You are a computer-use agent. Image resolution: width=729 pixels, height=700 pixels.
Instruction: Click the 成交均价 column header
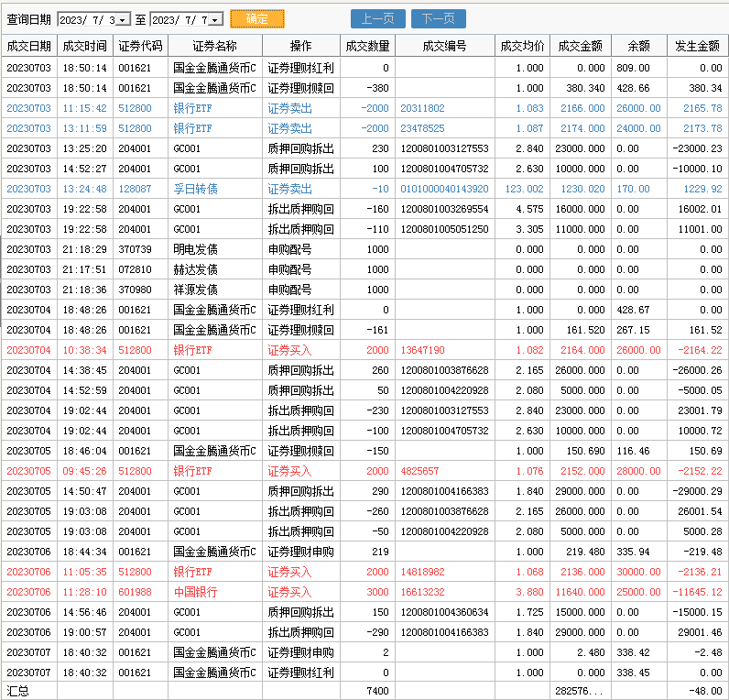522,46
